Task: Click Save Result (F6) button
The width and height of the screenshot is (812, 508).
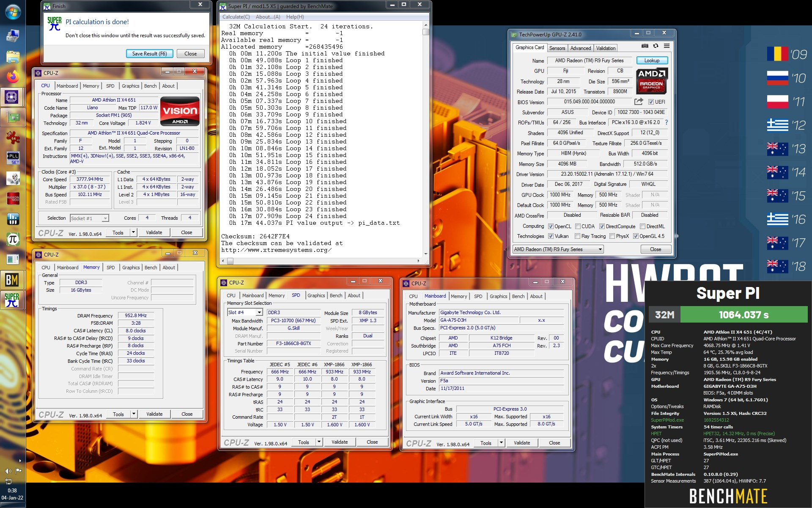Action: click(x=149, y=54)
